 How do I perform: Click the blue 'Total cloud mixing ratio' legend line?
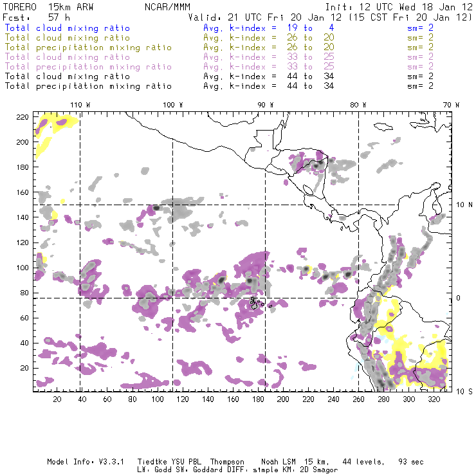pyautogui.click(x=67, y=28)
